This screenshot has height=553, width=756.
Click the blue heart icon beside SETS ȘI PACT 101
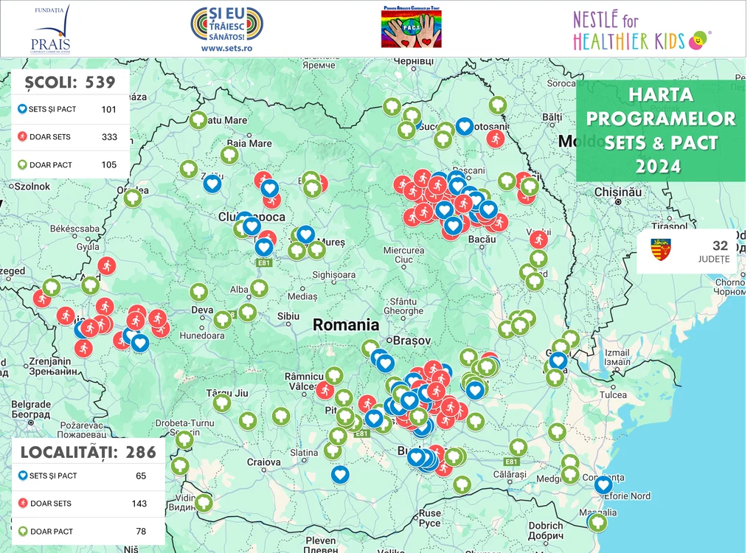[x=22, y=109]
